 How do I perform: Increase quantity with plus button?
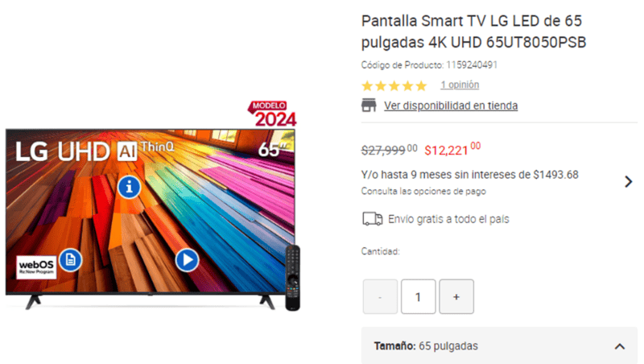point(456,296)
